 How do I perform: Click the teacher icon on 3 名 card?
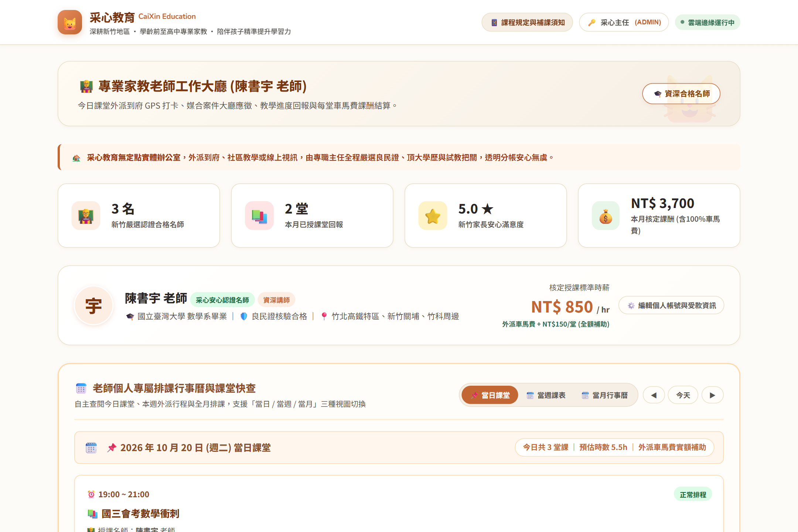[86, 216]
